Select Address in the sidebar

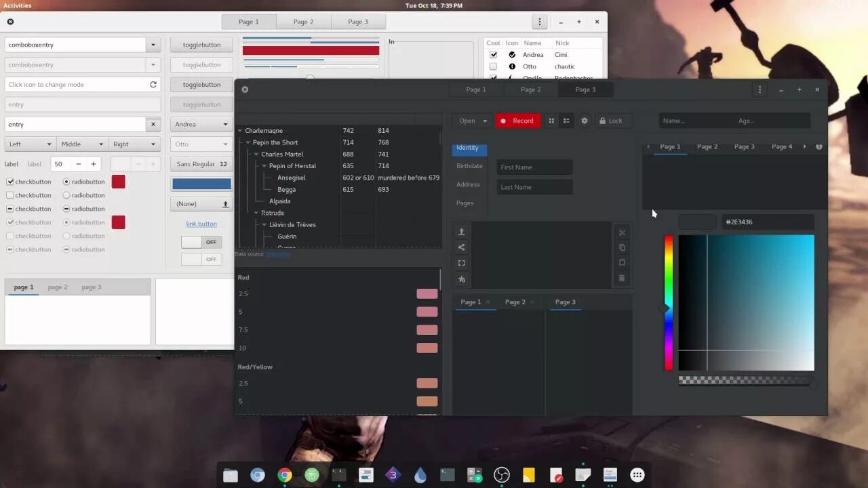(469, 184)
